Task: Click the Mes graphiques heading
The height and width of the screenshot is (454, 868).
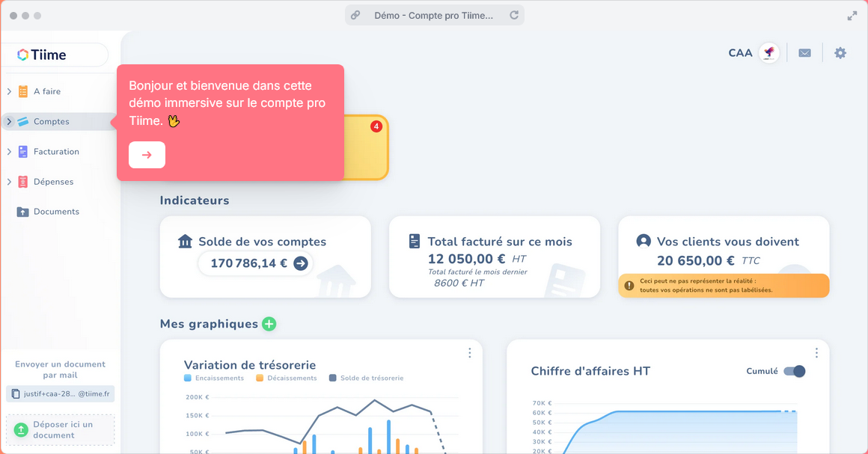Action: click(x=209, y=324)
